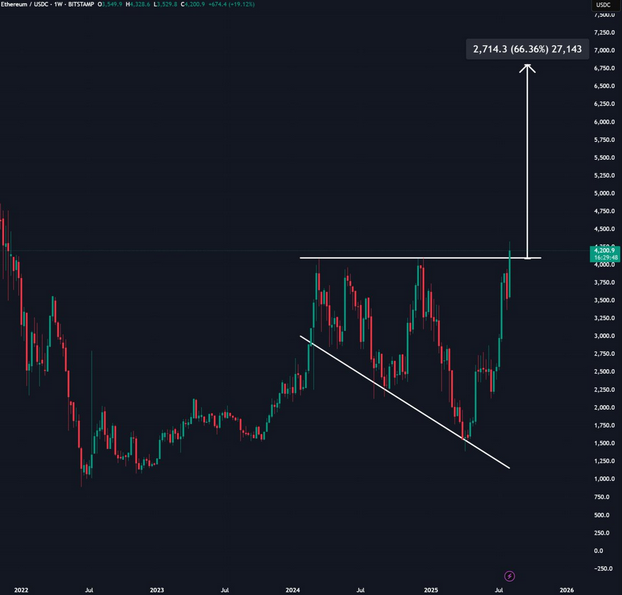Screen dimensions: 622x595
Task: Open the USDC currency selector on the price axis
Action: (603, 5)
